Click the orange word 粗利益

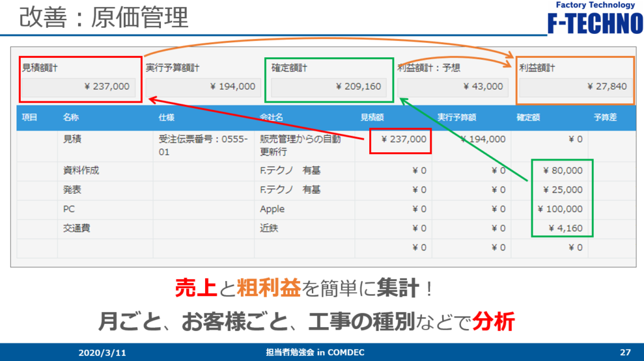pyautogui.click(x=269, y=287)
